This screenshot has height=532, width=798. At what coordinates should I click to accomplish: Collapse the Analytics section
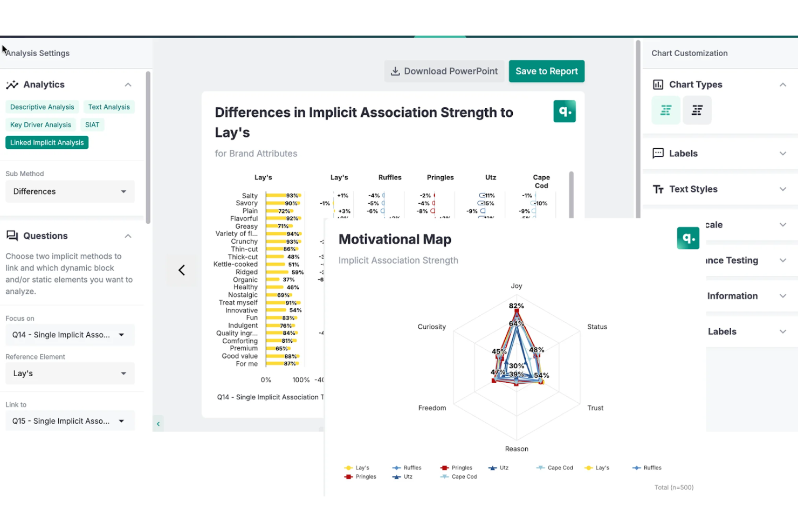click(x=128, y=85)
